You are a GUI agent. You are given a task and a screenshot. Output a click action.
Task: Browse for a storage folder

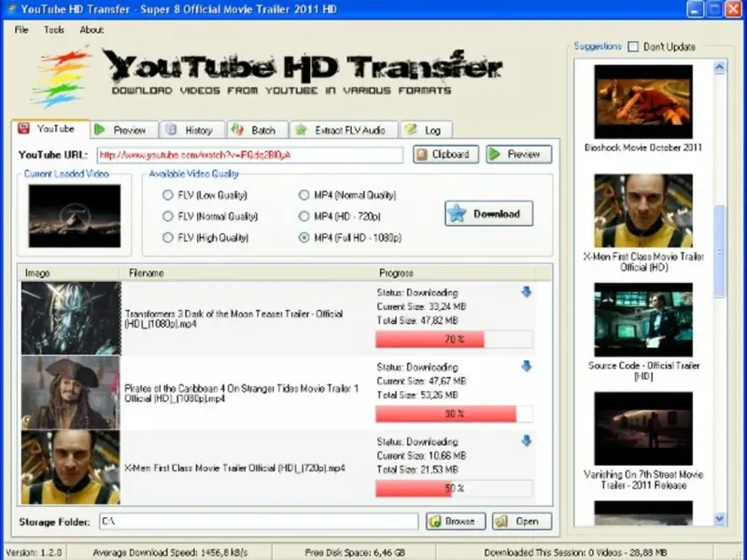tap(456, 522)
